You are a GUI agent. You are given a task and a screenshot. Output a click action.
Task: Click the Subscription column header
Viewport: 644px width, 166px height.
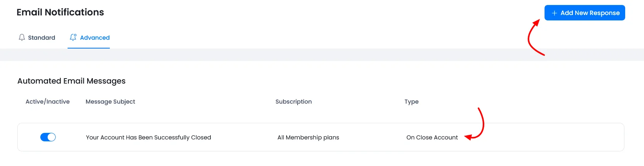[293, 102]
